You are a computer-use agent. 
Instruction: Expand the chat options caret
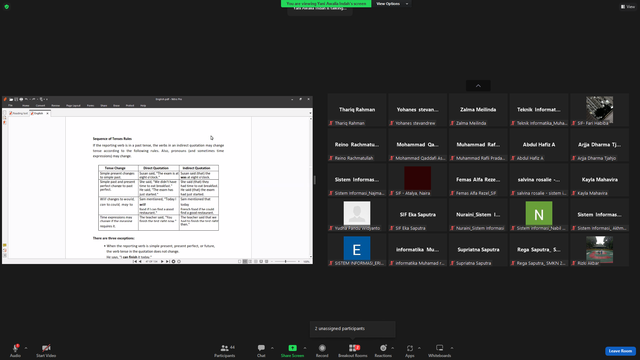click(272, 348)
